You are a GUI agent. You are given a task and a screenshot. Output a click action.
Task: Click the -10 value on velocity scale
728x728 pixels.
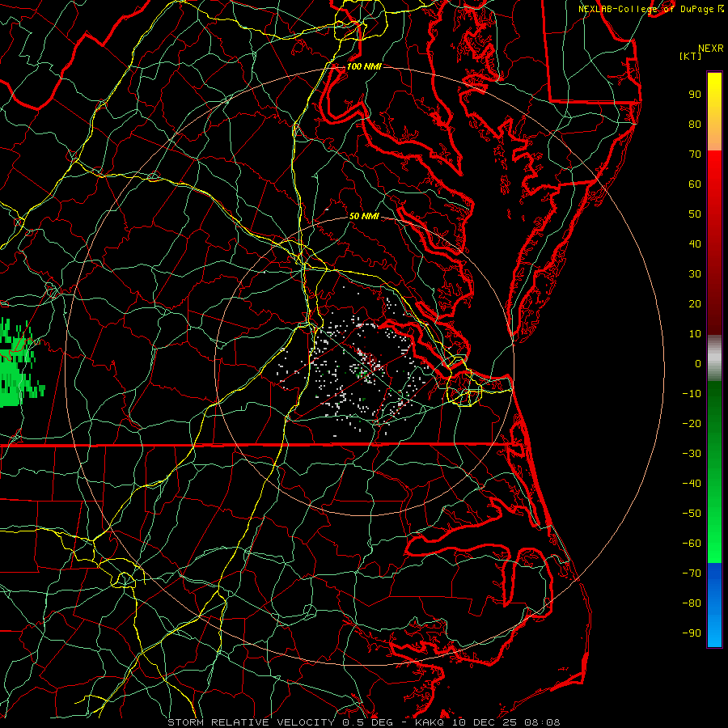(692, 394)
